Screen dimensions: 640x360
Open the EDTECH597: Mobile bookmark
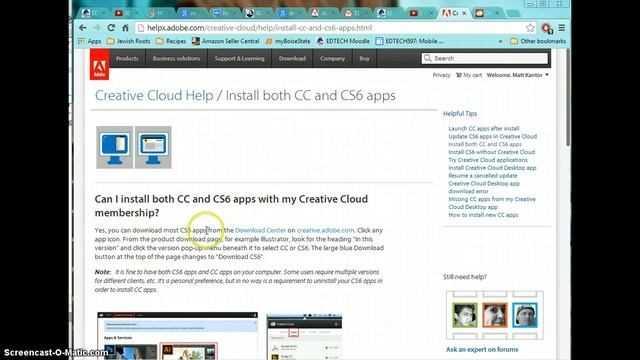pos(409,41)
